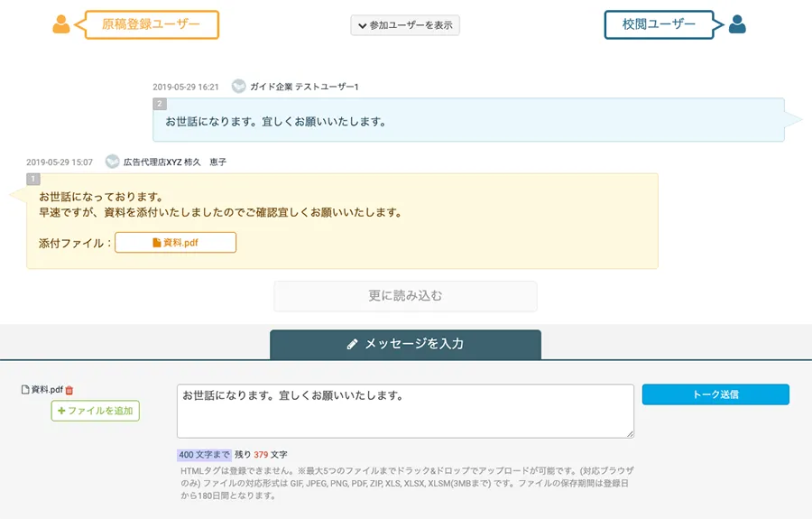The image size is (812, 519).
Task: Send the message with トーク送信
Action: click(x=715, y=394)
